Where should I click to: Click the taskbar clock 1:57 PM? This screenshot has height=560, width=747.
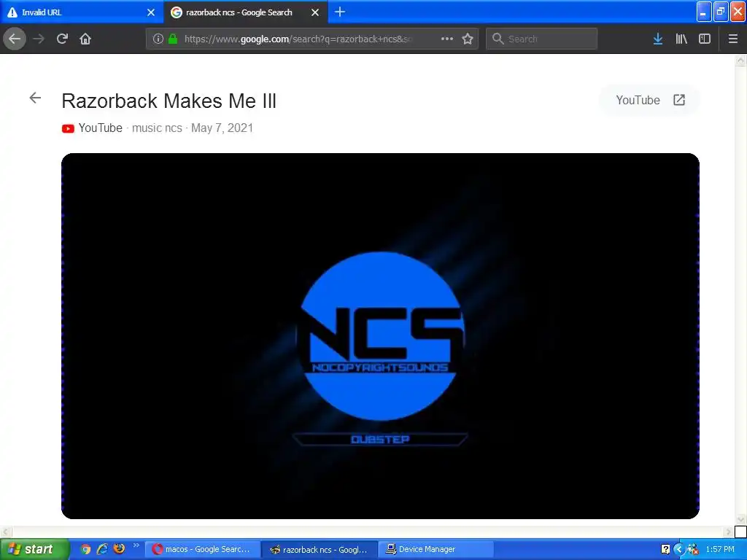720,549
